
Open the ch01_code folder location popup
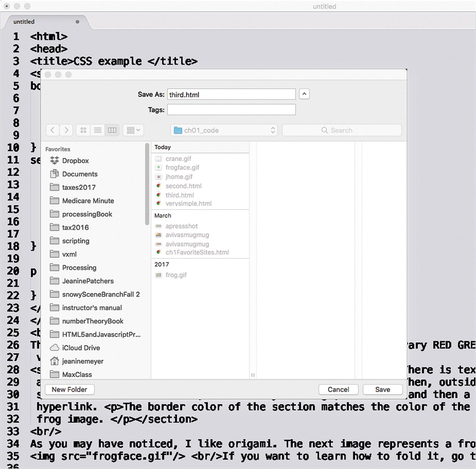coord(224,130)
